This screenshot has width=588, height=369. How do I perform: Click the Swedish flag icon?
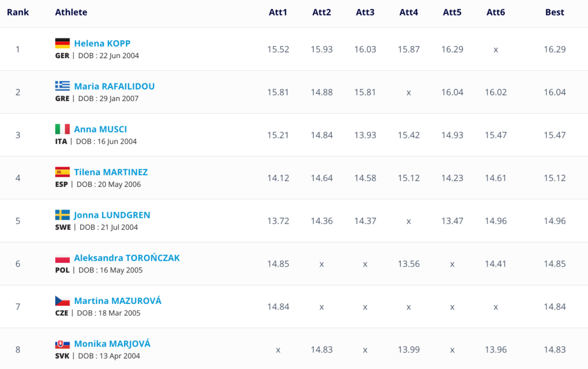[x=62, y=215]
